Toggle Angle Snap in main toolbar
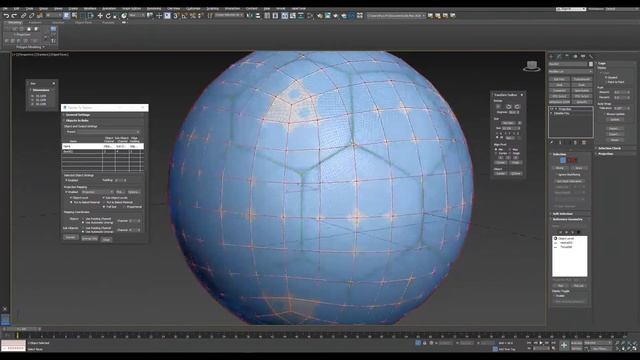 coord(184,16)
